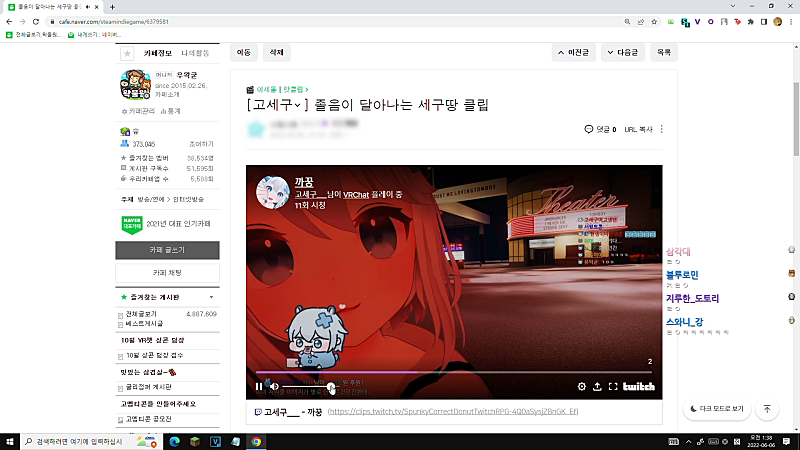
Task: Click the 카페 글쓰기 button
Action: pos(167,250)
